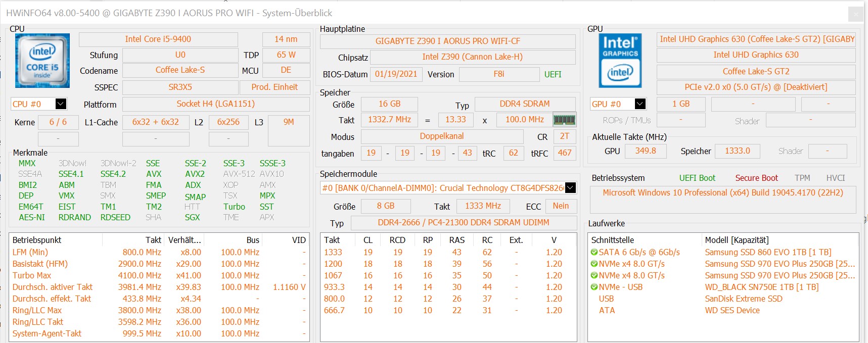Screen dimensions: 868x343
Task: Click the BIOS date 01/19/2021
Action: [x=396, y=74]
